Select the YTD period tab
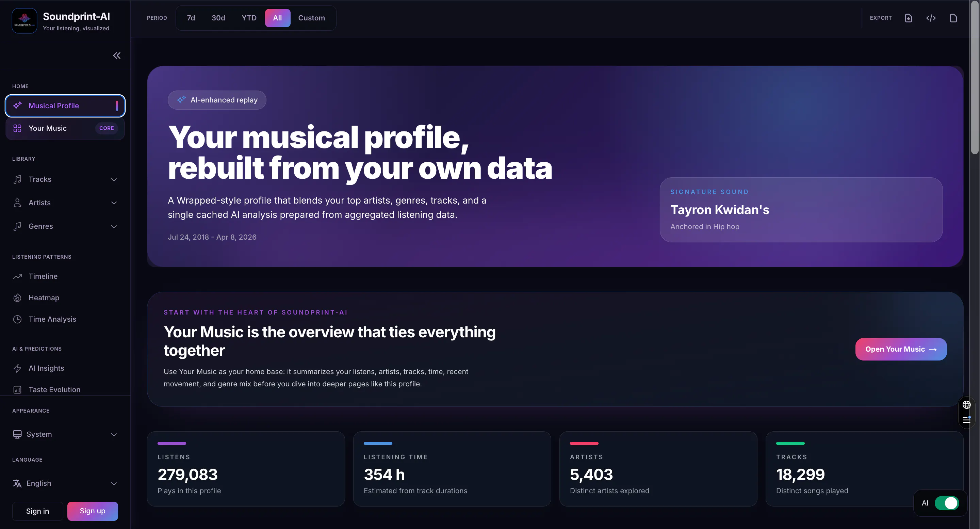 (x=249, y=18)
